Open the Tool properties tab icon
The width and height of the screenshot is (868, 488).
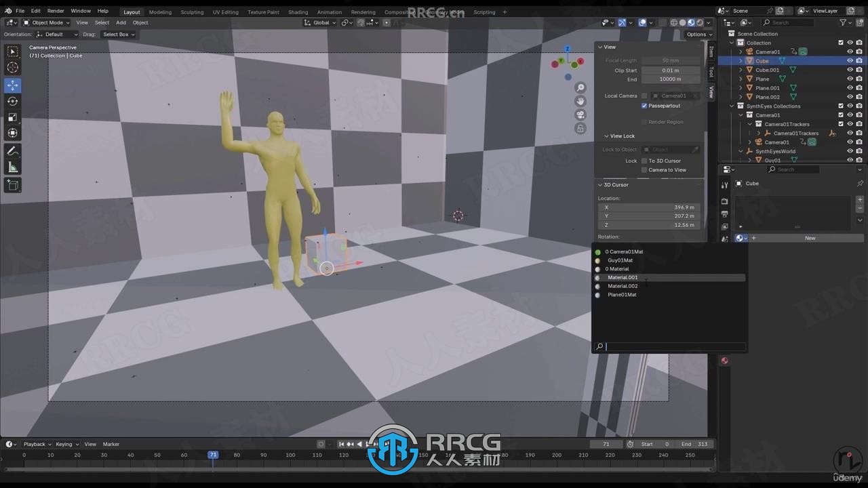point(724,185)
